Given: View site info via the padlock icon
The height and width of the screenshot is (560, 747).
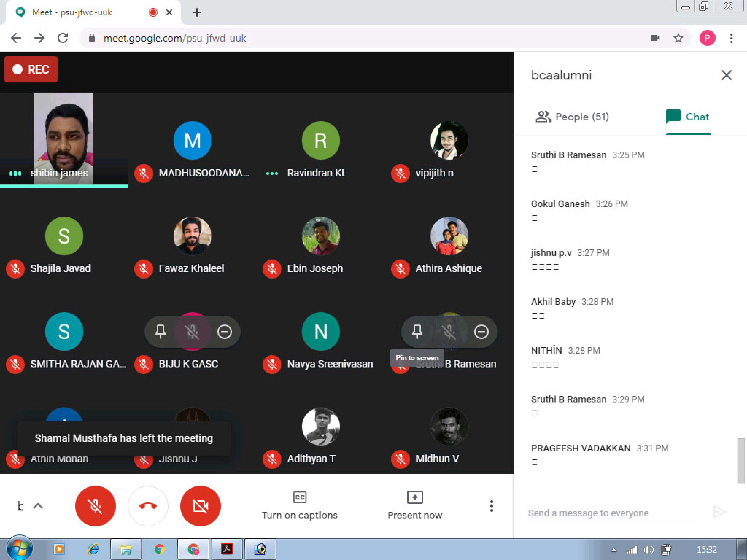Looking at the screenshot, I should point(92,38).
